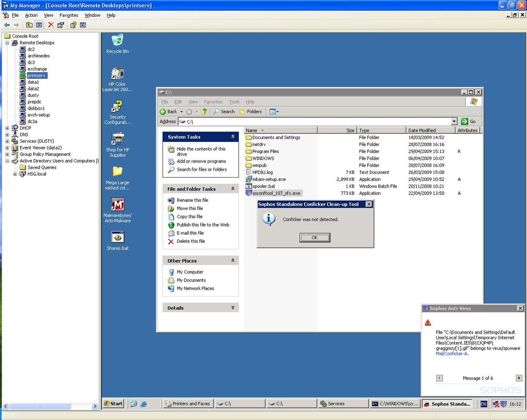Close the Sophos Anti-Virus popup
This screenshot has width=527, height=420.
coord(520,308)
